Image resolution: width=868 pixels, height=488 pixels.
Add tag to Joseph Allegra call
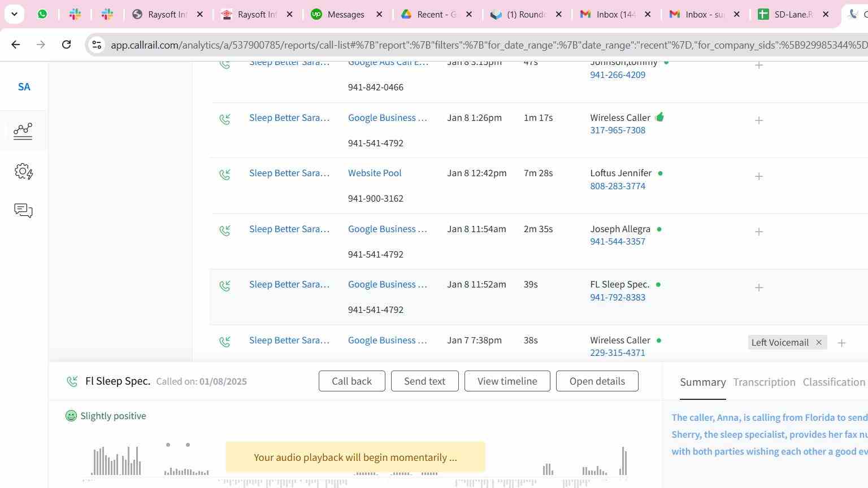(759, 232)
